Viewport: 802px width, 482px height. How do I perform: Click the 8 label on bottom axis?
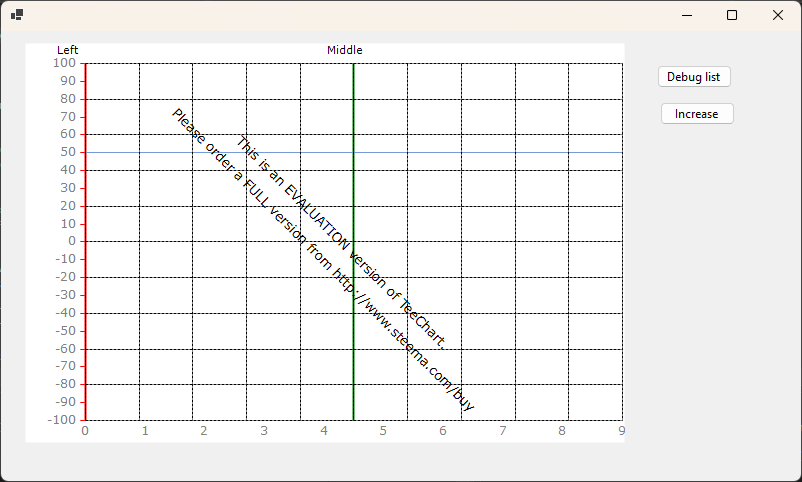click(x=562, y=431)
